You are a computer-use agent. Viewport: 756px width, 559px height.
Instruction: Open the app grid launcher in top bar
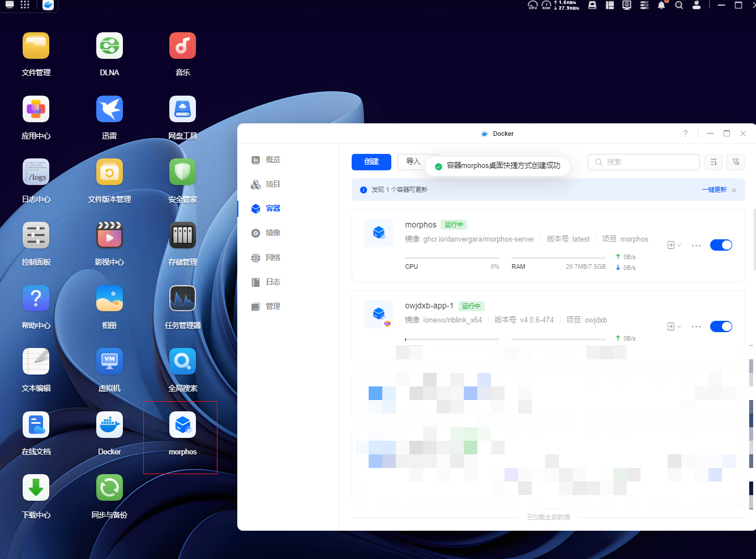(x=25, y=5)
